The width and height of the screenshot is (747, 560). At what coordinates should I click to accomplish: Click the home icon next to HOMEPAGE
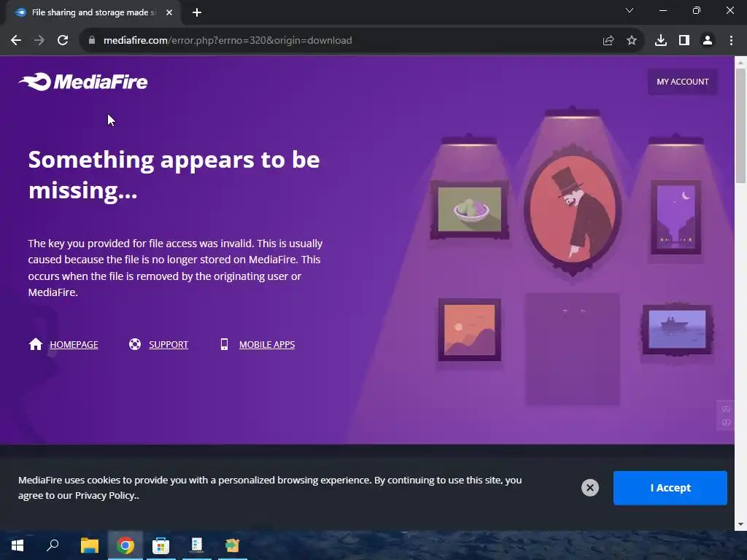click(36, 344)
